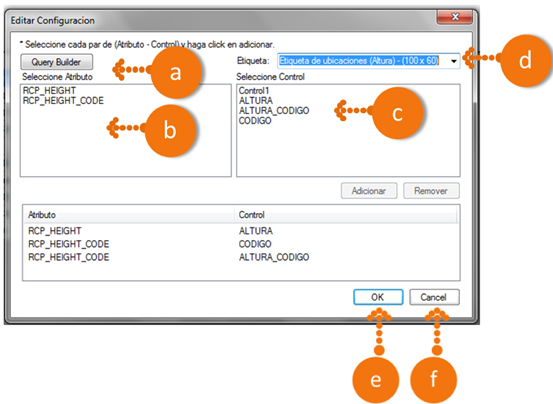Open the Query Builder
Screen dimensions: 553x404
pos(57,62)
